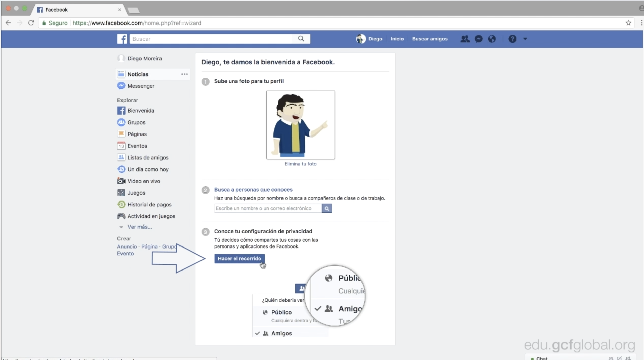Open notifications globe icon in header
The width and height of the screenshot is (644, 360).
pyautogui.click(x=492, y=39)
